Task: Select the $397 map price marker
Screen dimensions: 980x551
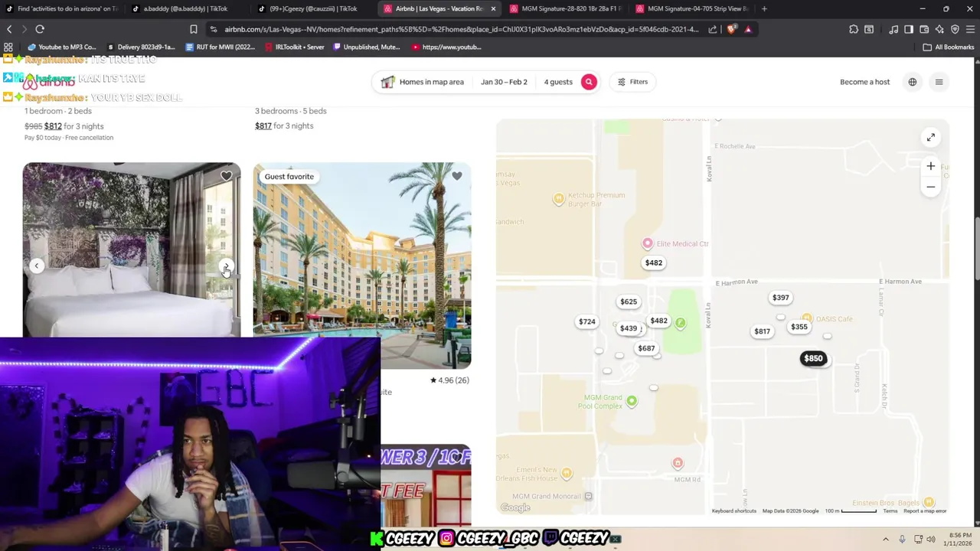Action: [780, 298]
